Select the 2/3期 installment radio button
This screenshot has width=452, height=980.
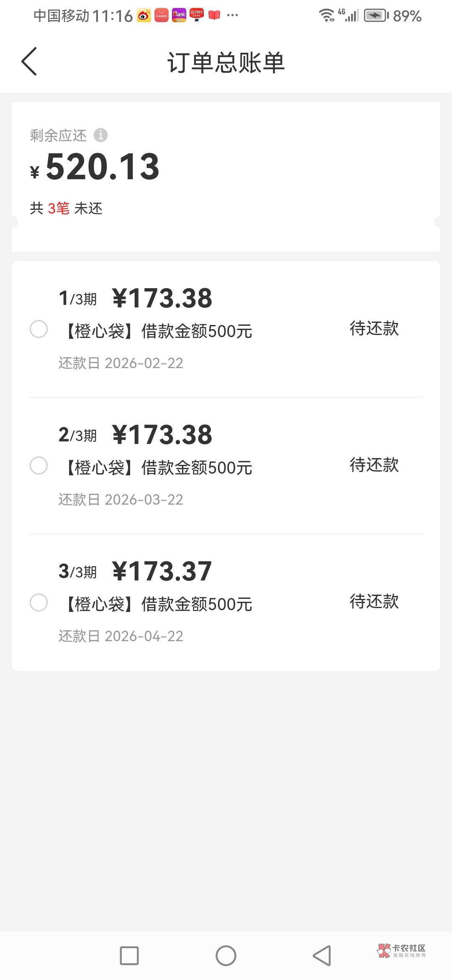(39, 466)
